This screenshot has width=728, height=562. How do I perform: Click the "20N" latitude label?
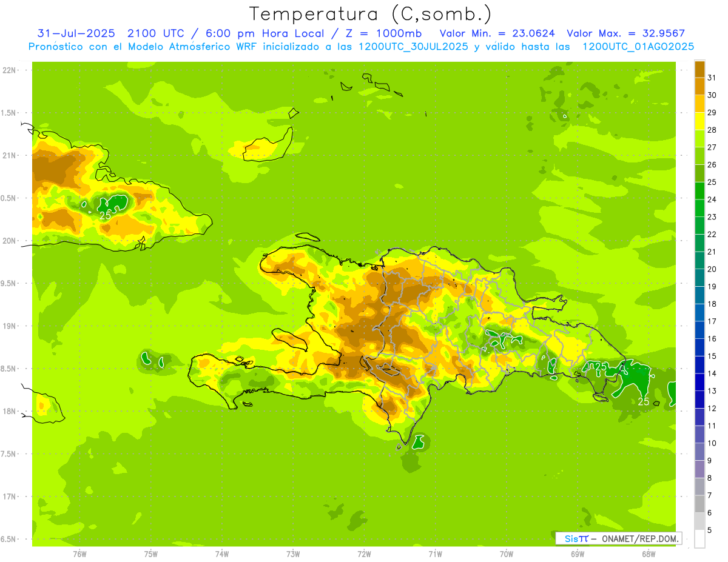tap(8, 241)
